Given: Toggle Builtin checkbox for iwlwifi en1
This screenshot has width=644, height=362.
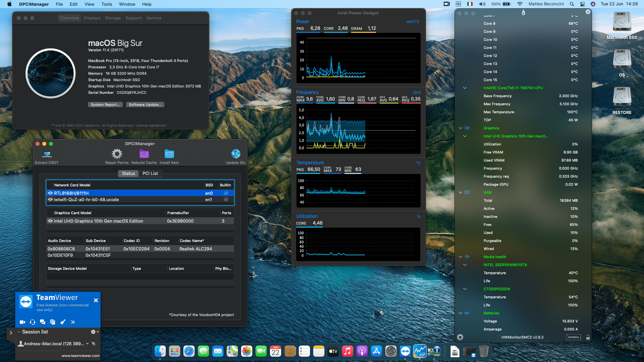Looking at the screenshot, I should [x=226, y=199].
